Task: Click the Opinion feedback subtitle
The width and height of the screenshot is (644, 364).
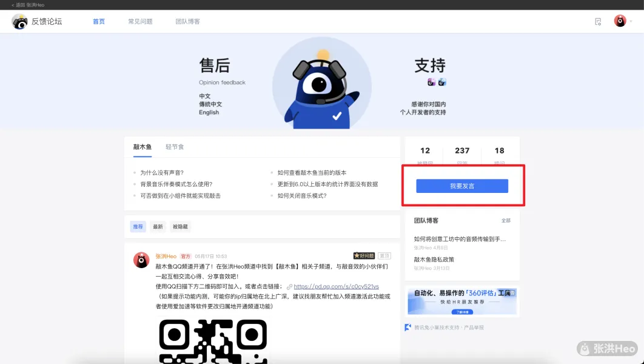Action: (x=222, y=83)
